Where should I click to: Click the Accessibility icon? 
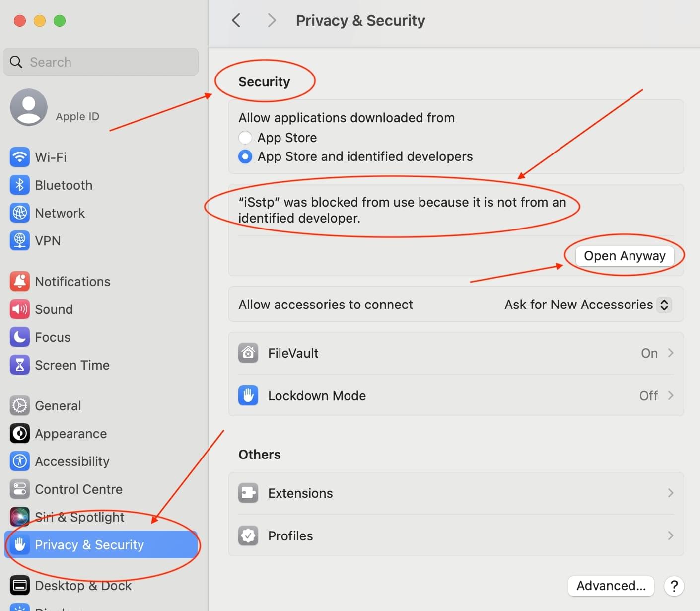click(x=20, y=461)
